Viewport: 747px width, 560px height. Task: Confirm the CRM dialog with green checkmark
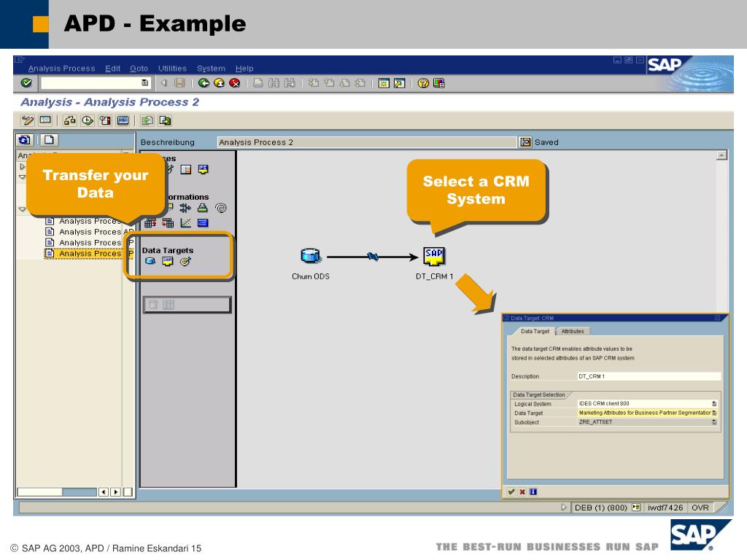(x=511, y=492)
